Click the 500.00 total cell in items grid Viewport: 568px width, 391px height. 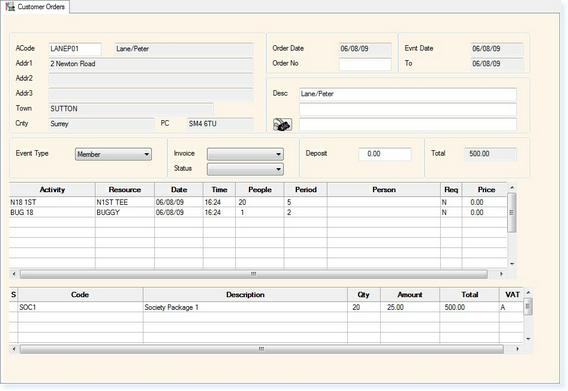469,307
